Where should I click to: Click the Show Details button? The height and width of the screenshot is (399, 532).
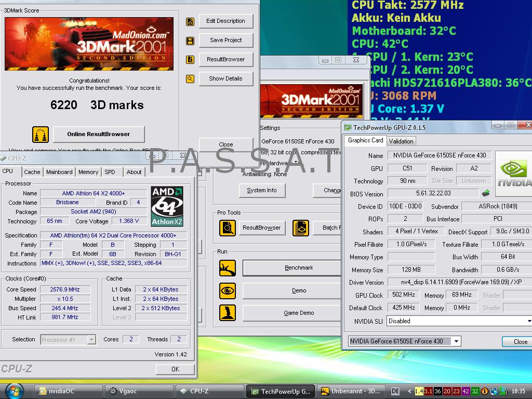(225, 79)
